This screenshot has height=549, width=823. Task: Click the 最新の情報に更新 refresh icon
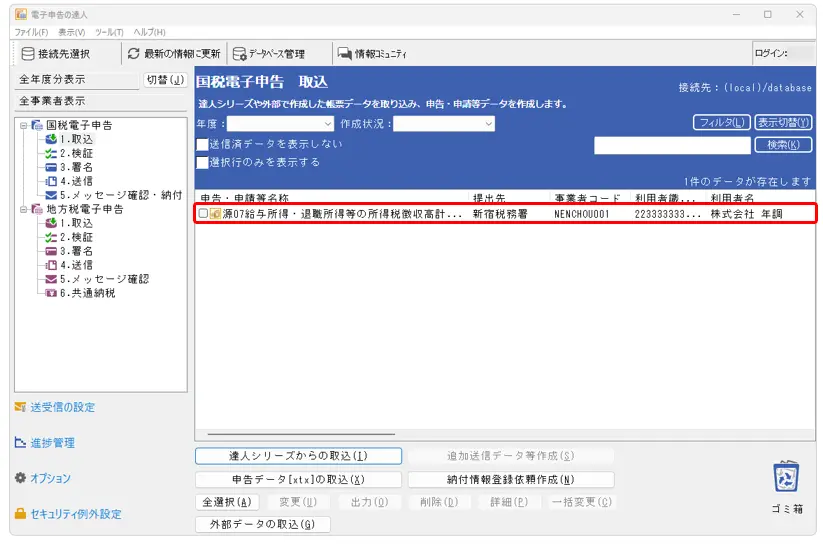coord(133,54)
